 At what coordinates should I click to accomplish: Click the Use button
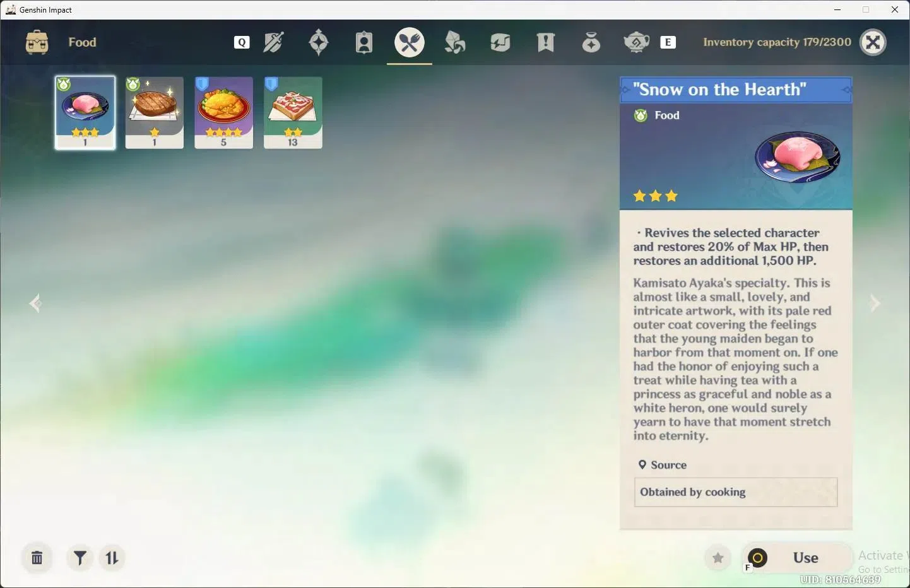[798, 558]
